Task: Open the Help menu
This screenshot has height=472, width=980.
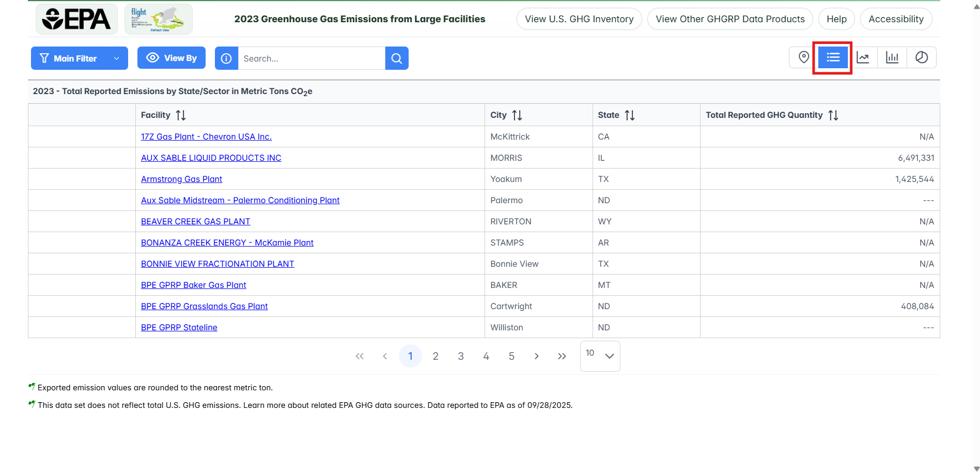Action: pos(836,19)
